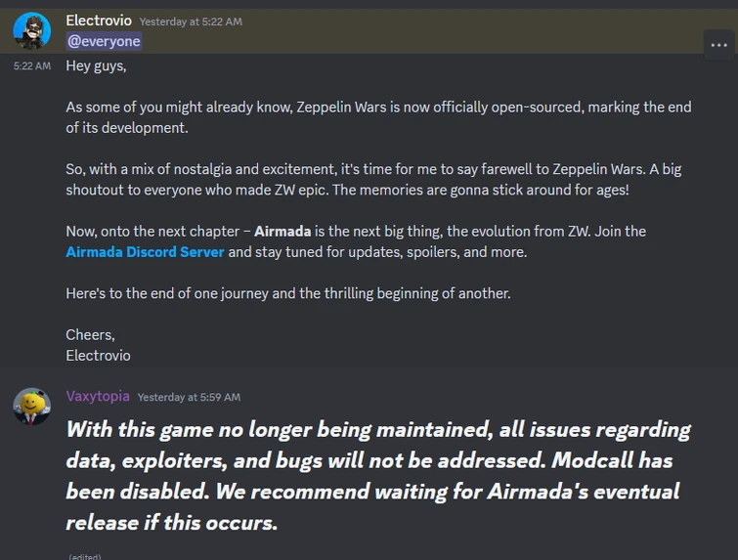Open Electrovio's profile via the username
The image size is (738, 560).
tap(99, 21)
